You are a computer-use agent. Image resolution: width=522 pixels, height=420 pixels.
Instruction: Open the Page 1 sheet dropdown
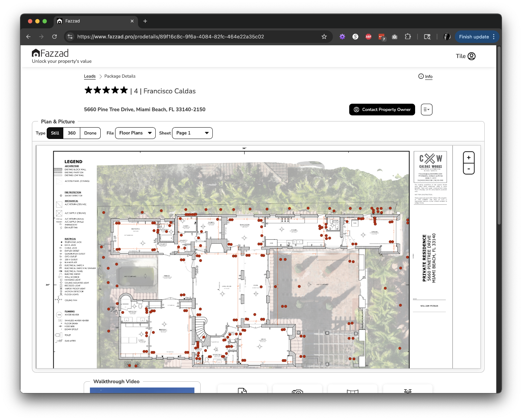click(192, 133)
